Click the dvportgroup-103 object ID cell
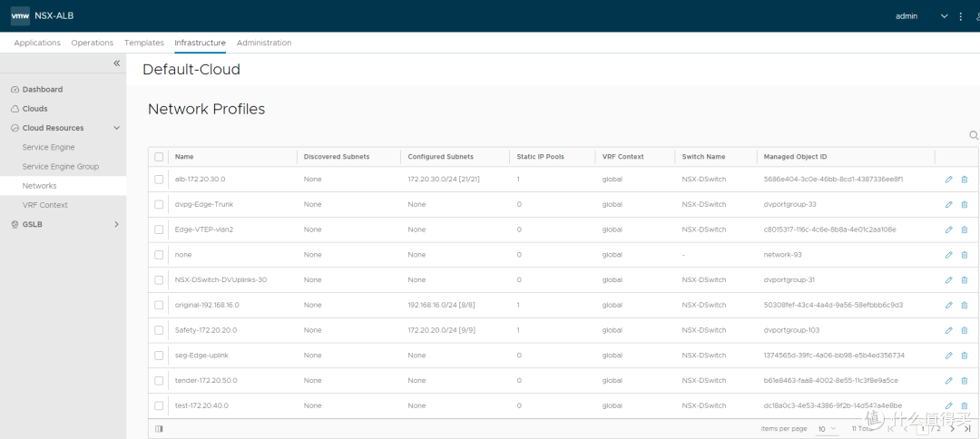Image resolution: width=980 pixels, height=439 pixels. click(791, 330)
